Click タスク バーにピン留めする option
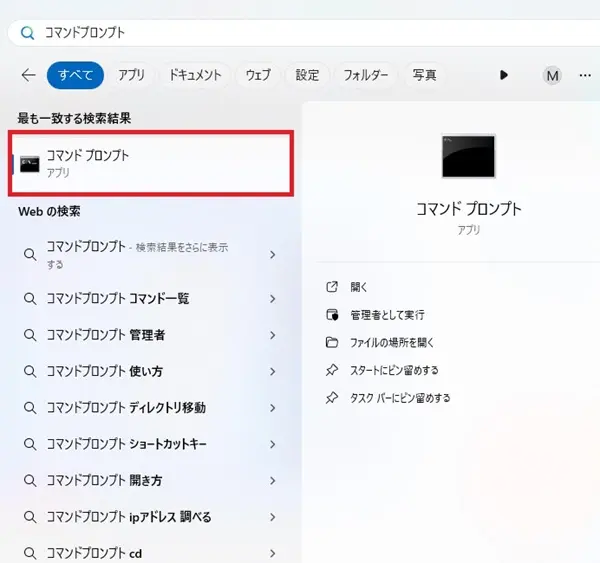 click(400, 398)
